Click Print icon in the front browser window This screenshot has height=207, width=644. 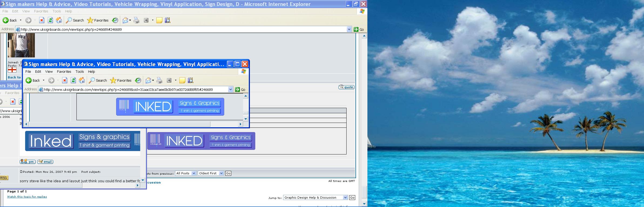(159, 80)
